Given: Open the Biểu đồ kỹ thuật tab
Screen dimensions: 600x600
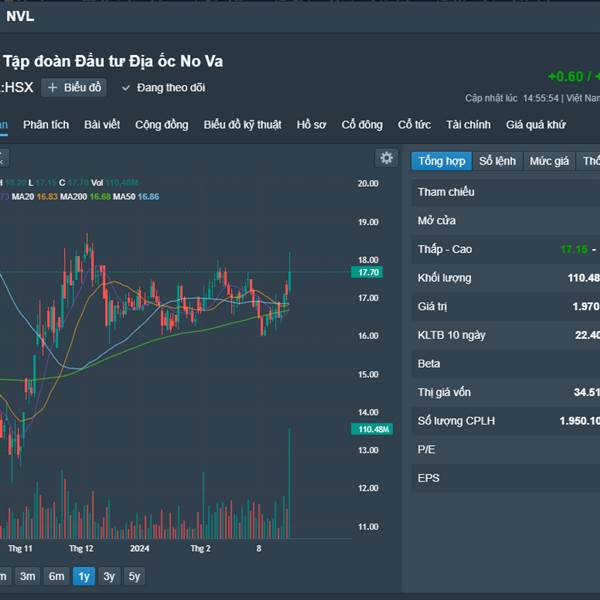Looking at the screenshot, I should tap(242, 125).
